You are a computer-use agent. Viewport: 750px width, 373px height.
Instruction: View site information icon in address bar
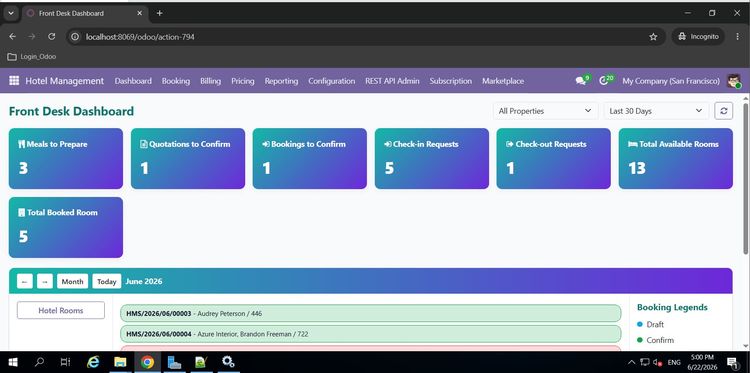coord(75,37)
